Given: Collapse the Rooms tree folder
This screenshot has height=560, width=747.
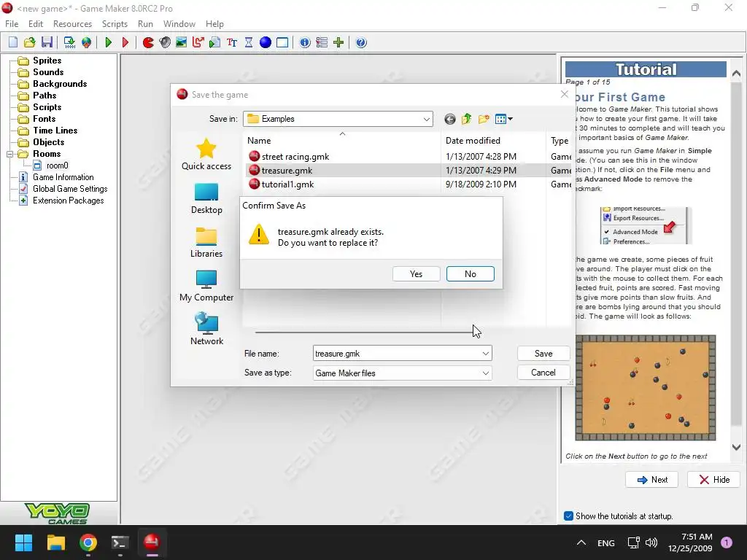Looking at the screenshot, I should click(x=9, y=154).
